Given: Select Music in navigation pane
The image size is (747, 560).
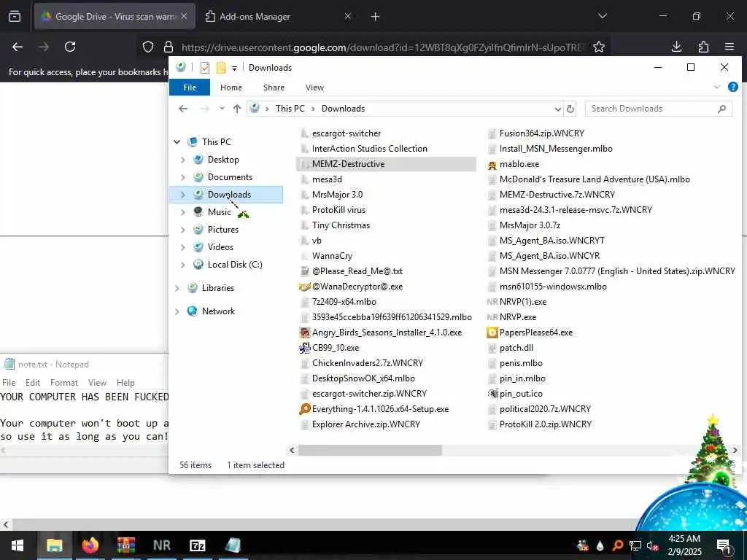Looking at the screenshot, I should (x=219, y=212).
